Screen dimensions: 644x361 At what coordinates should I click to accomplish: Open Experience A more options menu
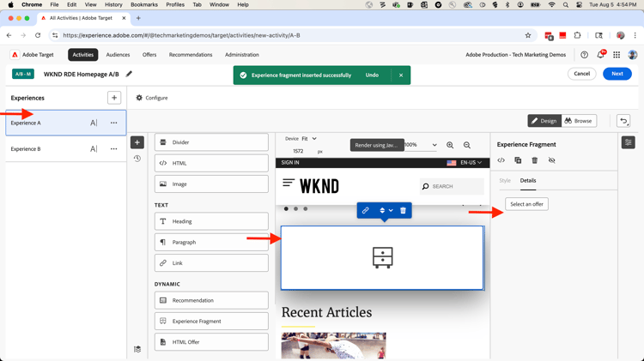(x=113, y=123)
